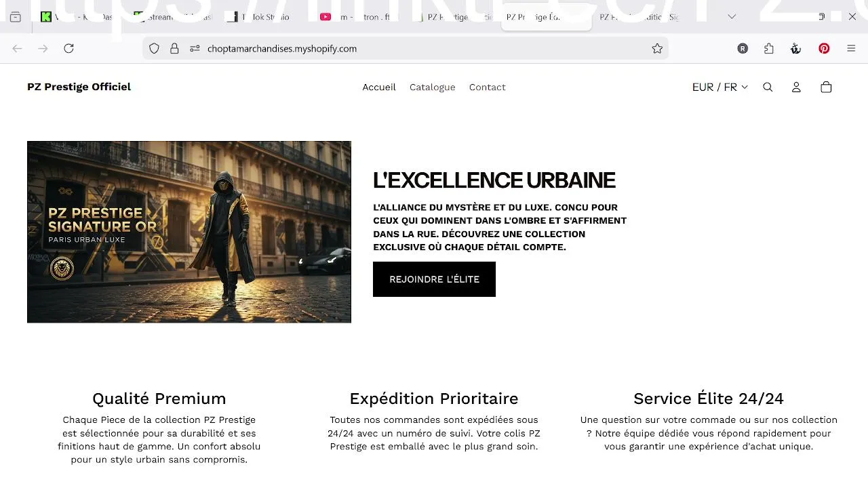Bookmark this page with the star icon

point(657,48)
